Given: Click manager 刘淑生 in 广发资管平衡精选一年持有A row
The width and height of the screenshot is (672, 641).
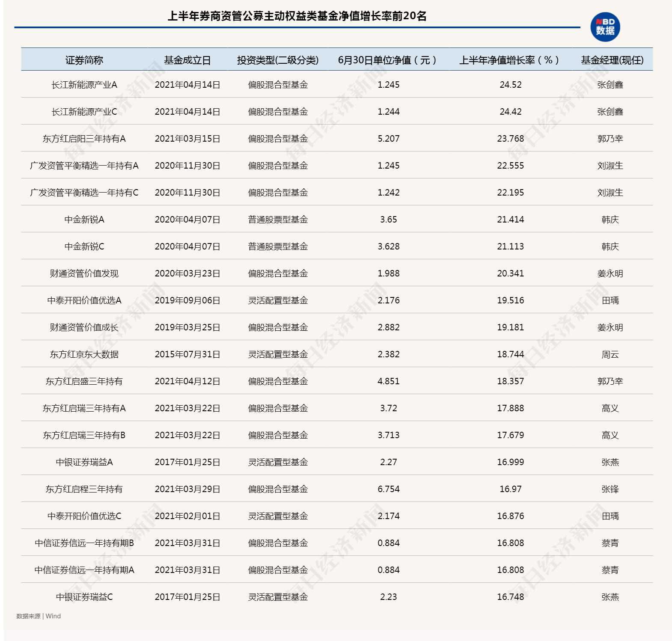Looking at the screenshot, I should coord(610,166).
